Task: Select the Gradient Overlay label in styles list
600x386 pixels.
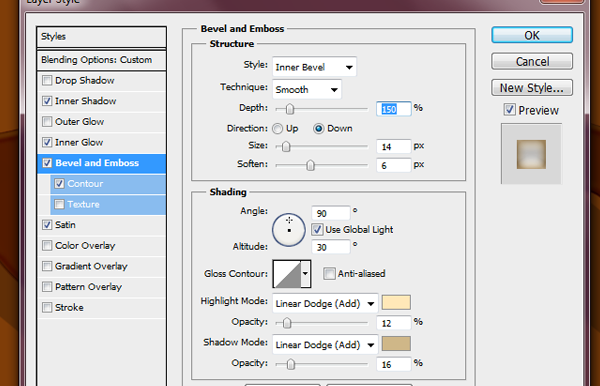Action: pyautogui.click(x=91, y=266)
